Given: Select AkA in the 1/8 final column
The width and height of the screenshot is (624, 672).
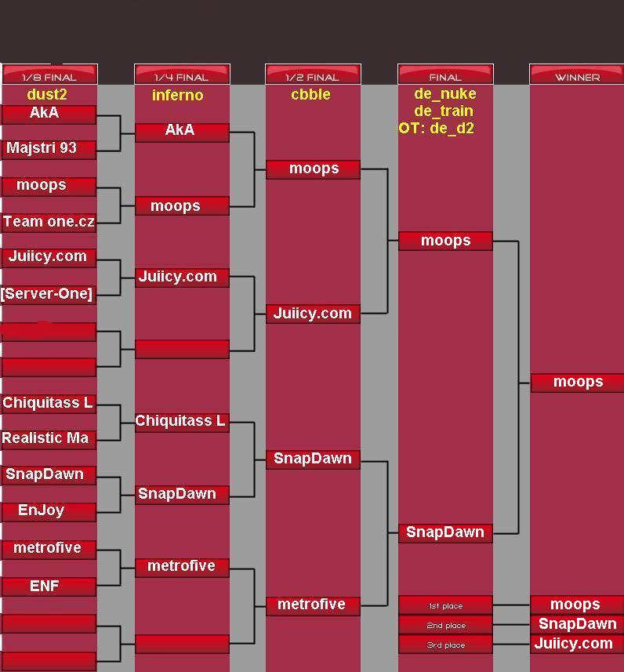Looking at the screenshot, I should click(x=49, y=114).
